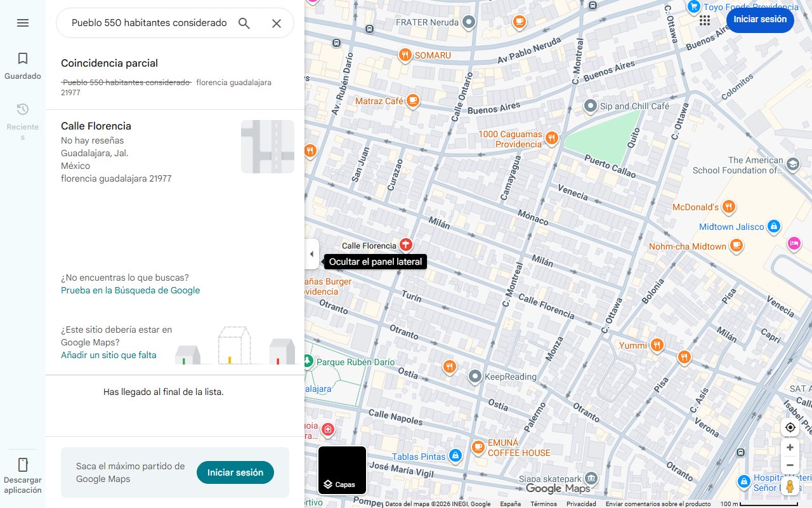Click the Google apps grid icon
The image size is (812, 508).
coord(704,20)
